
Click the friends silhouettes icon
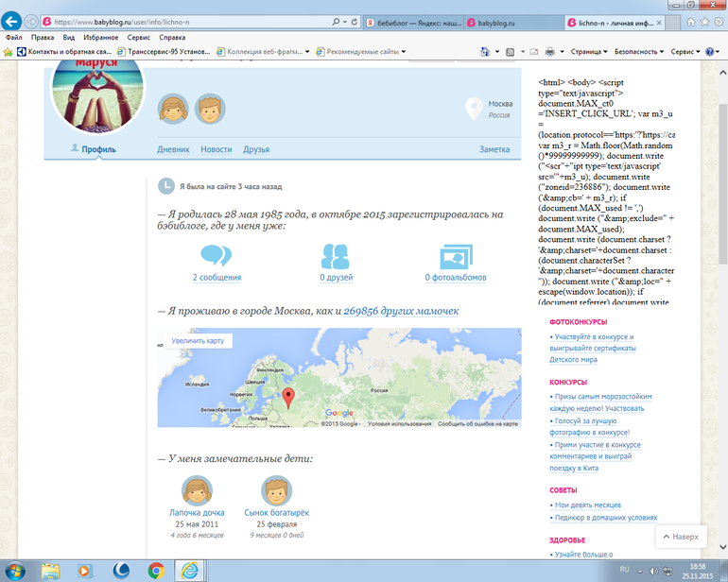coord(336,256)
